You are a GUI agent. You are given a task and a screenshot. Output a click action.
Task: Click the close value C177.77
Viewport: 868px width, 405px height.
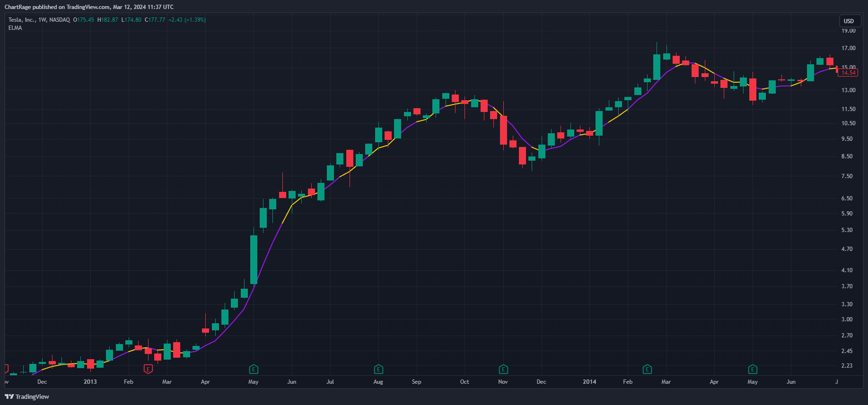pyautogui.click(x=155, y=20)
